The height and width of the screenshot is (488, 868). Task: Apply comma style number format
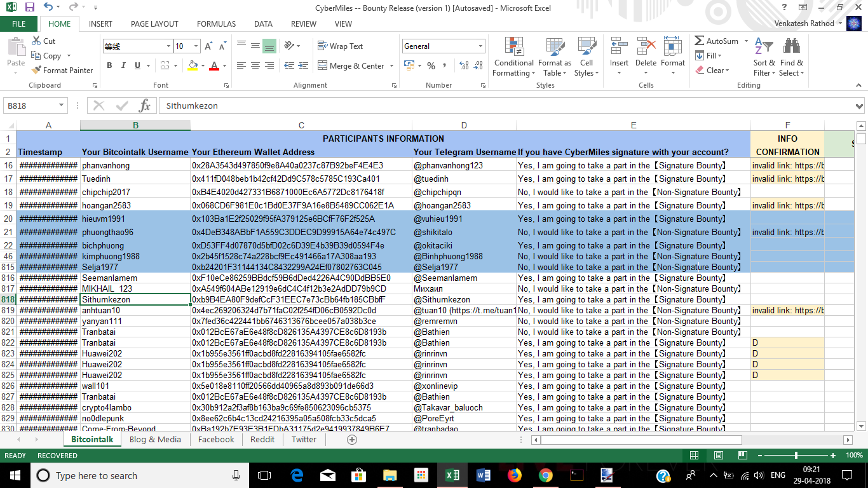444,66
